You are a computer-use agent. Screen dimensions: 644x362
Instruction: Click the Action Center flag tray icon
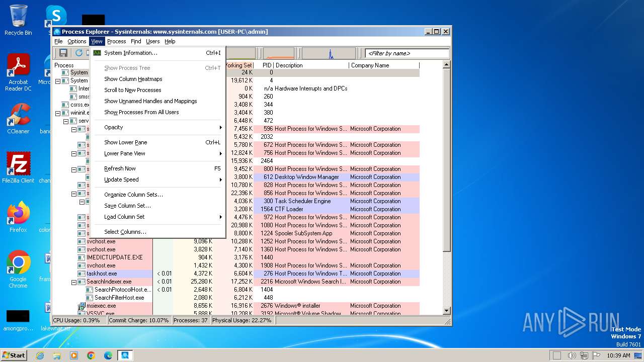pyautogui.click(x=596, y=355)
